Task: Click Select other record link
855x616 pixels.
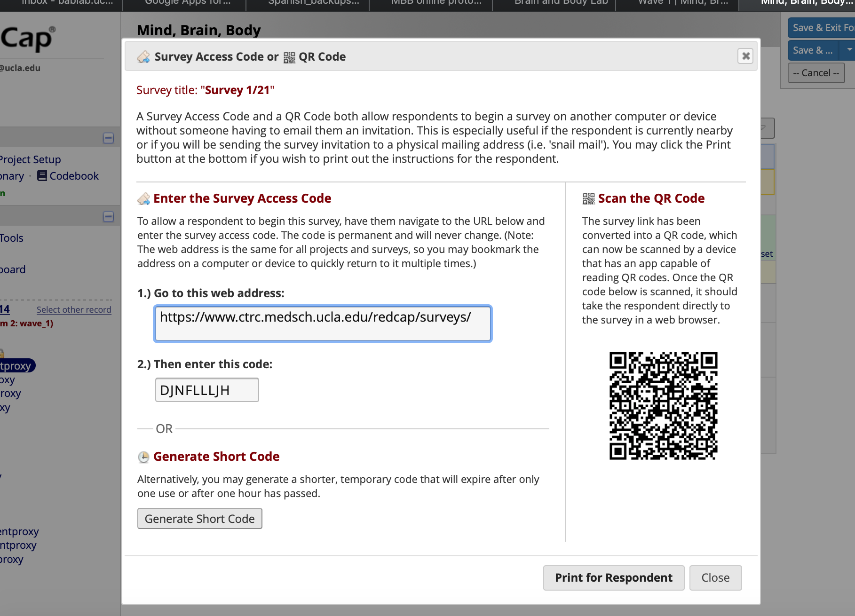Action: [74, 309]
